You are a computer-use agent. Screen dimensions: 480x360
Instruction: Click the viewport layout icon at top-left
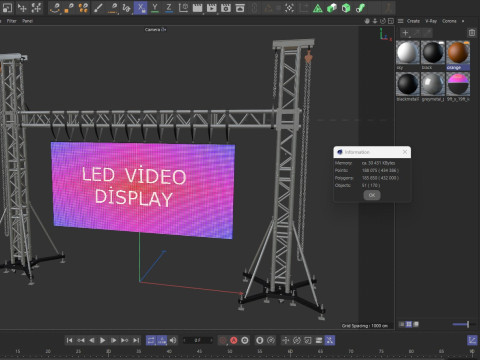pyautogui.click(x=7, y=7)
